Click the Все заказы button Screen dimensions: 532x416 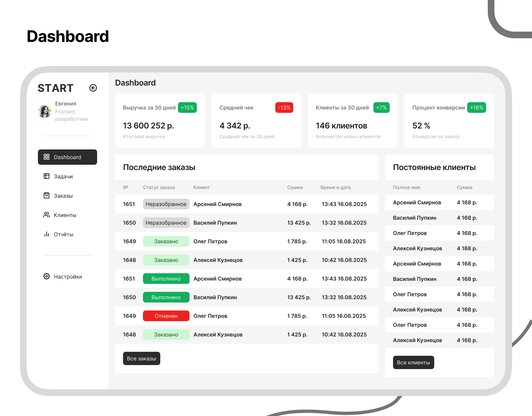point(141,358)
